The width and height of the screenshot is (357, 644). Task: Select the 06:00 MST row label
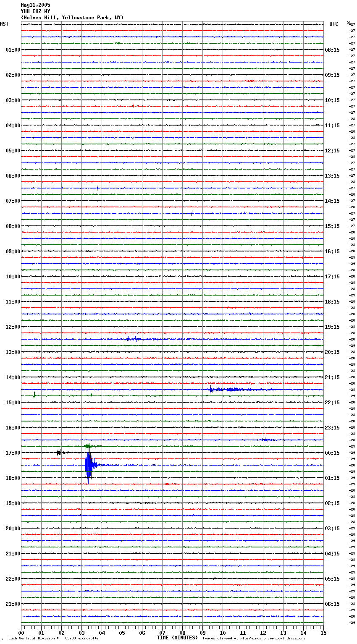[x=13, y=176]
